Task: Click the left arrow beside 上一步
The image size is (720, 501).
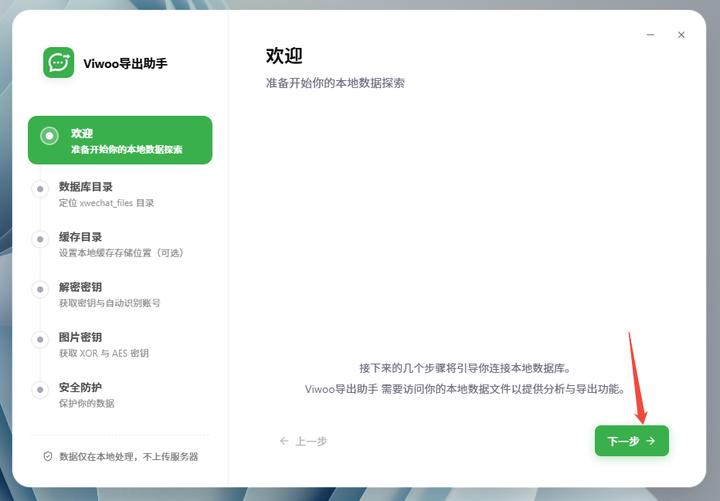Action: (284, 441)
